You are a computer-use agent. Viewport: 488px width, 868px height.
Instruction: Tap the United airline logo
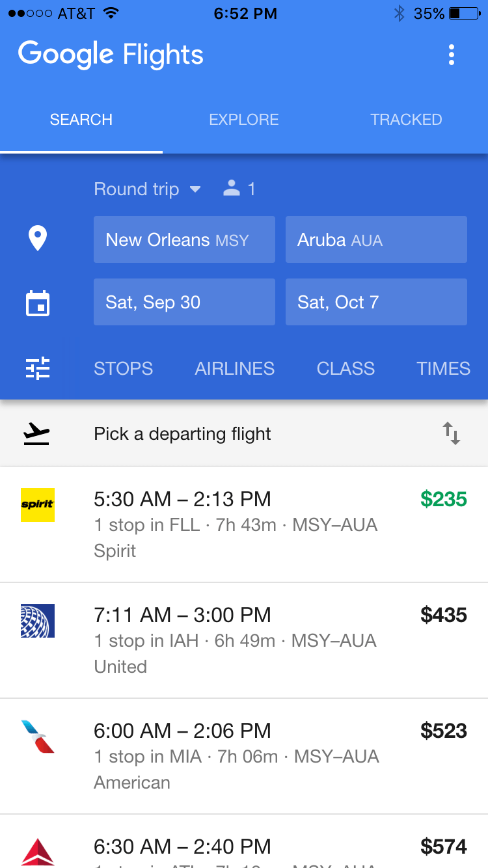point(38,620)
